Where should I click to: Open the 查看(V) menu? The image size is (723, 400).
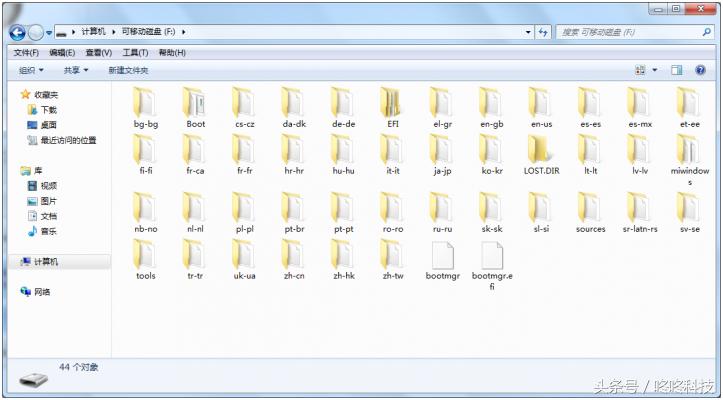99,53
